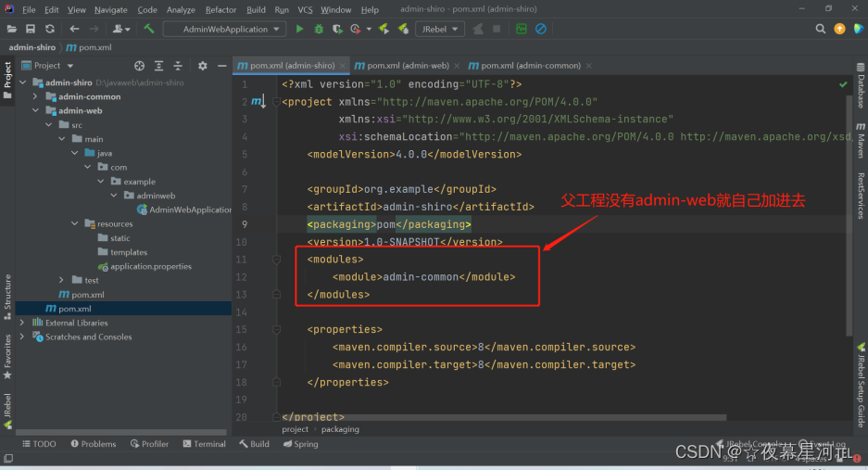Expand External Libraries node
868x470 pixels.
[x=22, y=323]
